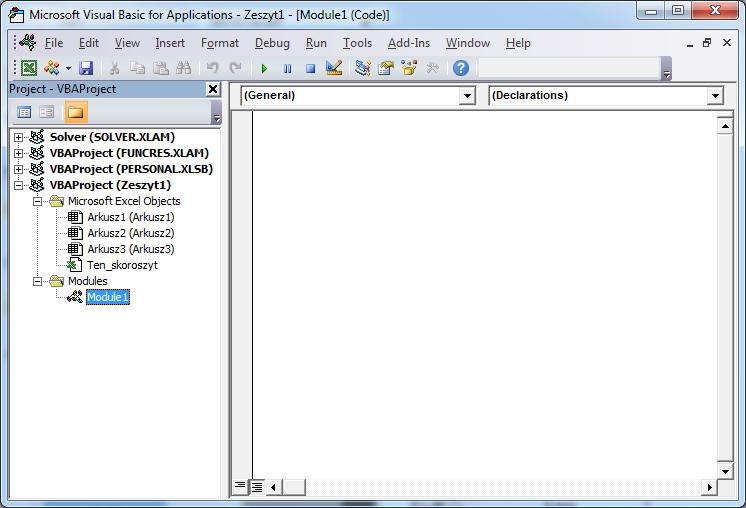Switch to Procedure View button

pyautogui.click(x=240, y=486)
